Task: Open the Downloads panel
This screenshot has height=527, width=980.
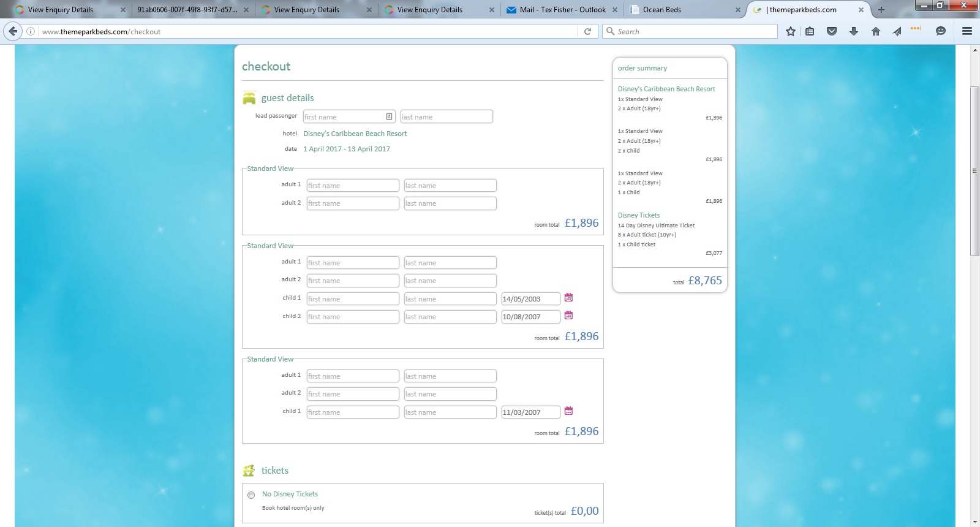Action: 854,31
